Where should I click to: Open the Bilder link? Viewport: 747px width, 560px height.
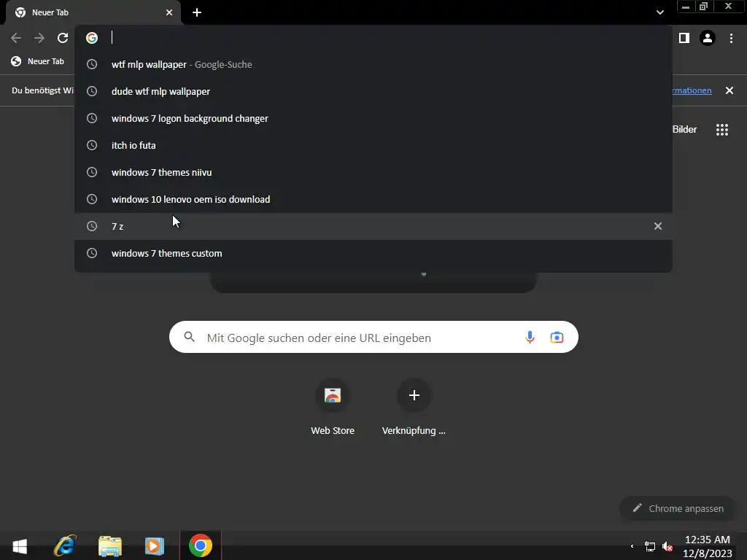(x=684, y=130)
